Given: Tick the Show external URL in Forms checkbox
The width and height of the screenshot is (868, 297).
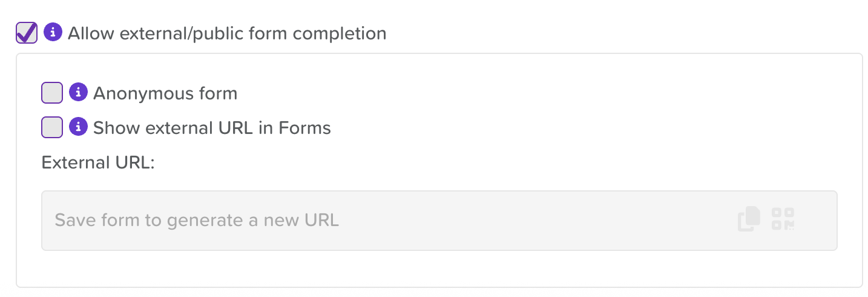Looking at the screenshot, I should tap(52, 128).
